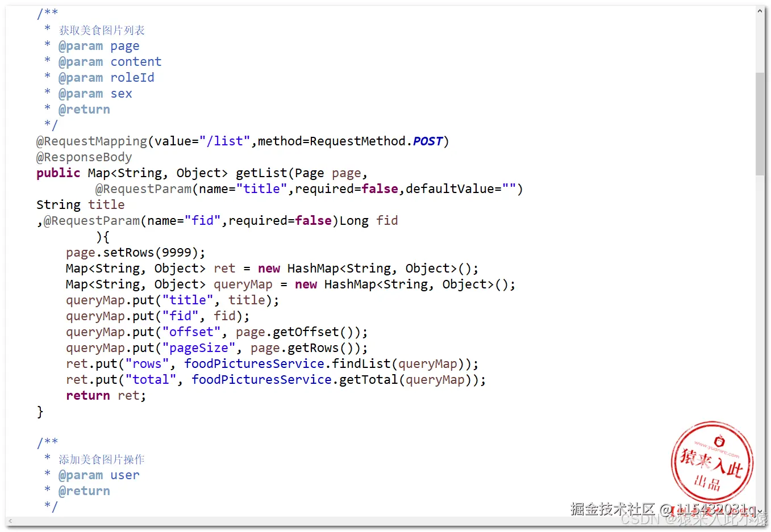This screenshot has width=771, height=532.
Task: Click the "String title" parameter line
Action: [x=81, y=205]
